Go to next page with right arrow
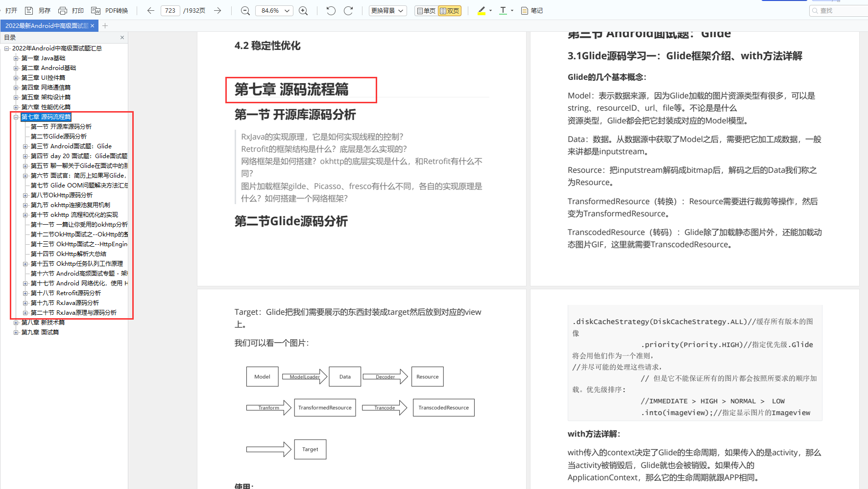Screen dimensions: 868x489 pos(217,11)
